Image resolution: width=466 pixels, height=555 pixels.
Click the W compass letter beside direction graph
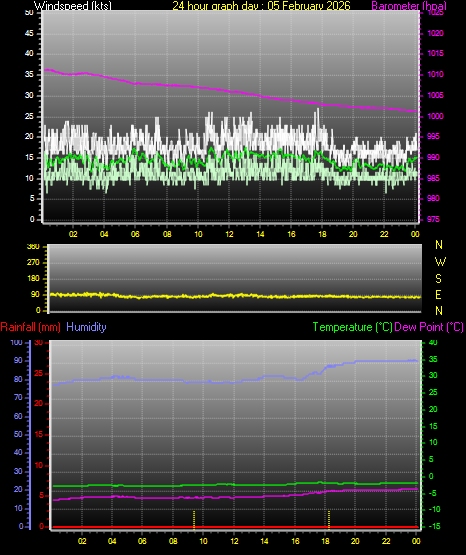[440, 262]
